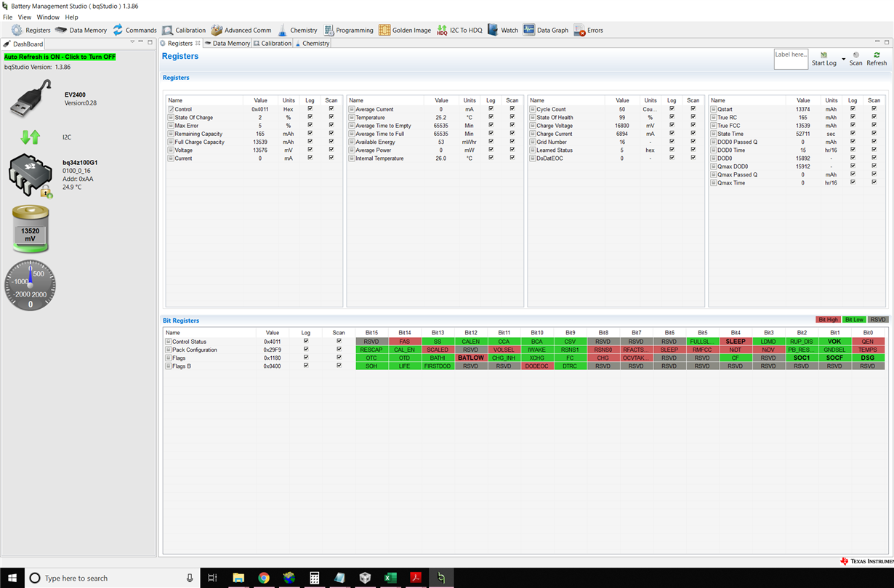
Task: Toggle Scan checkbox for State Of Health
Action: [693, 117]
